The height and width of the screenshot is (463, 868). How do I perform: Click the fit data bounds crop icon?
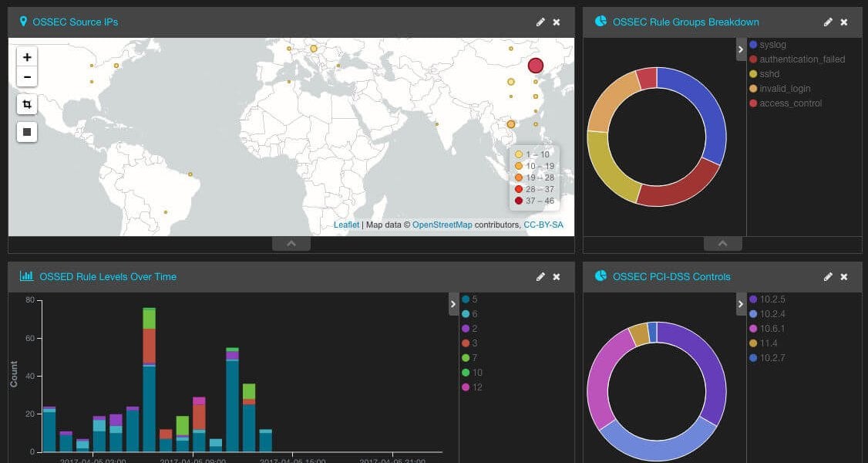pyautogui.click(x=26, y=104)
